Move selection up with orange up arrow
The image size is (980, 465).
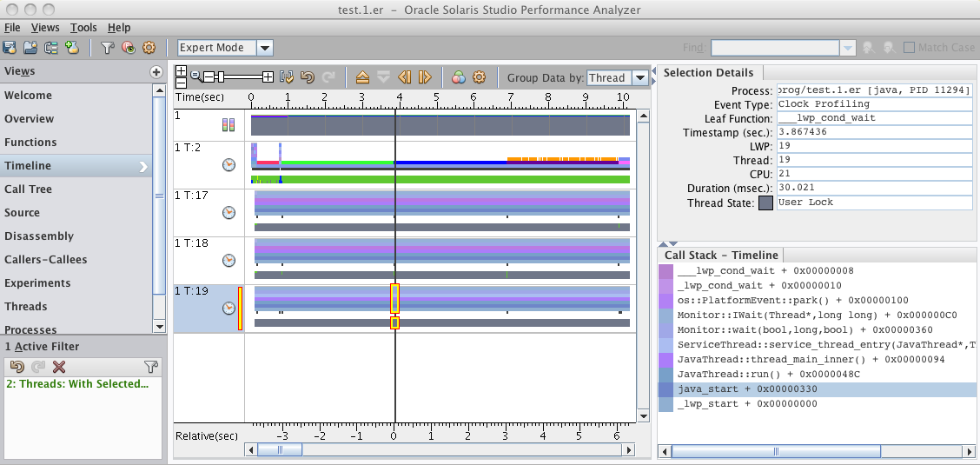(362, 76)
